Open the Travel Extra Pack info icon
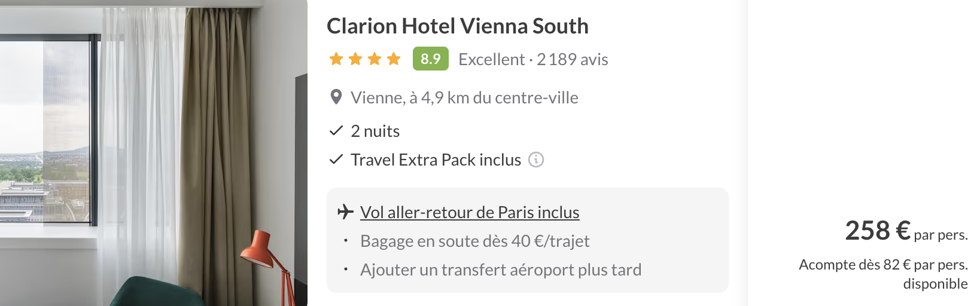Screen dimensions: 980x306 (536, 160)
